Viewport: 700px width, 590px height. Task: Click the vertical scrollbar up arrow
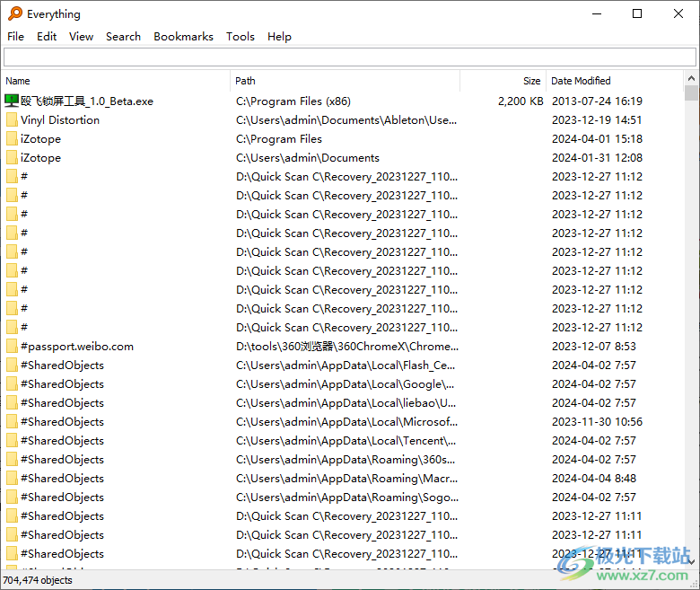(x=691, y=79)
